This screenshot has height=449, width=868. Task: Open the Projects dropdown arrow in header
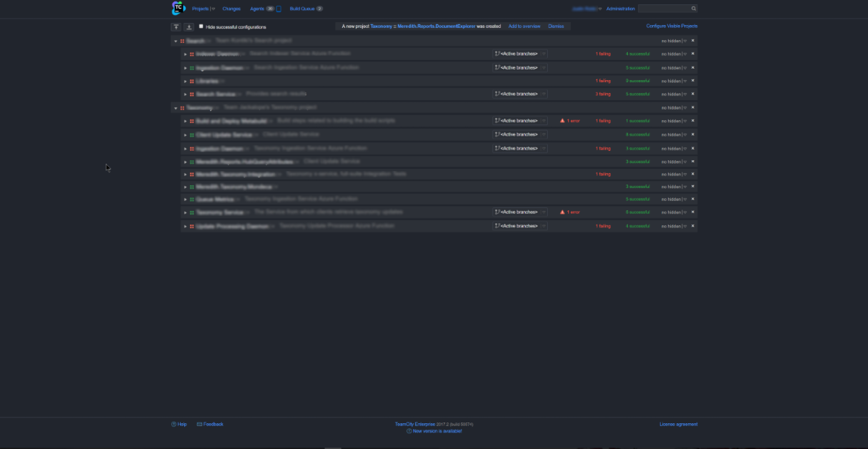tap(213, 9)
